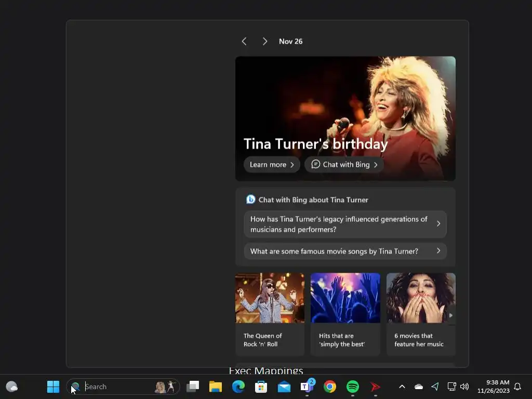Ask how Tina Turner's legacy influenced musicians
532x399 pixels.
click(x=345, y=224)
